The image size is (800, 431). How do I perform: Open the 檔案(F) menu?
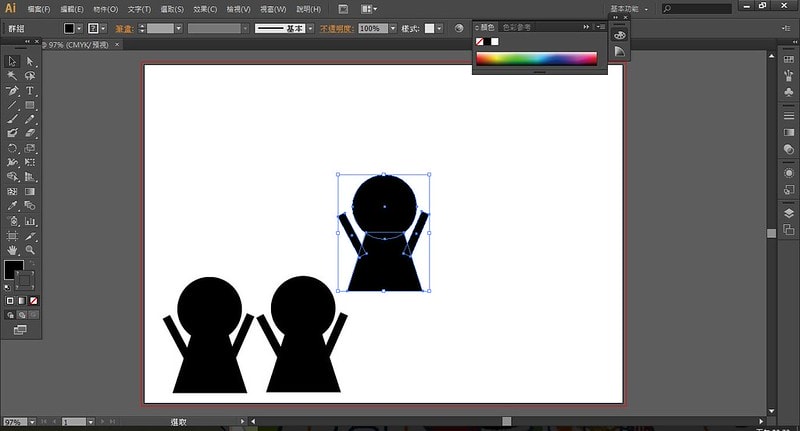pyautogui.click(x=39, y=9)
